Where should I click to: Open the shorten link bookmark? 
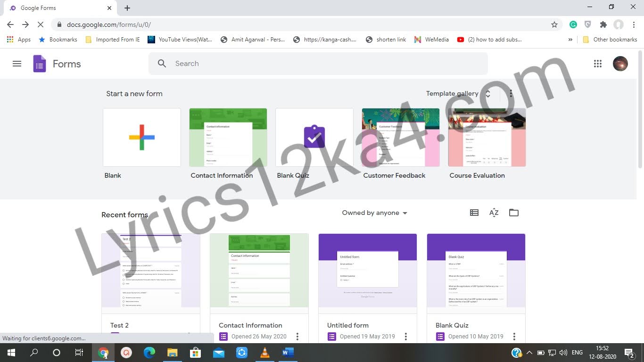click(x=386, y=40)
